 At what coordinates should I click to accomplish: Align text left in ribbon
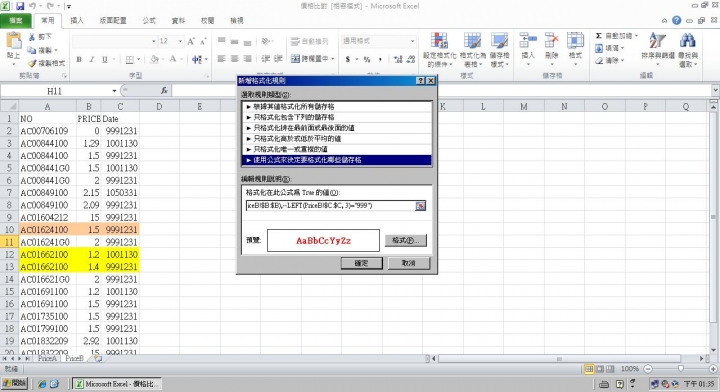[x=222, y=59]
